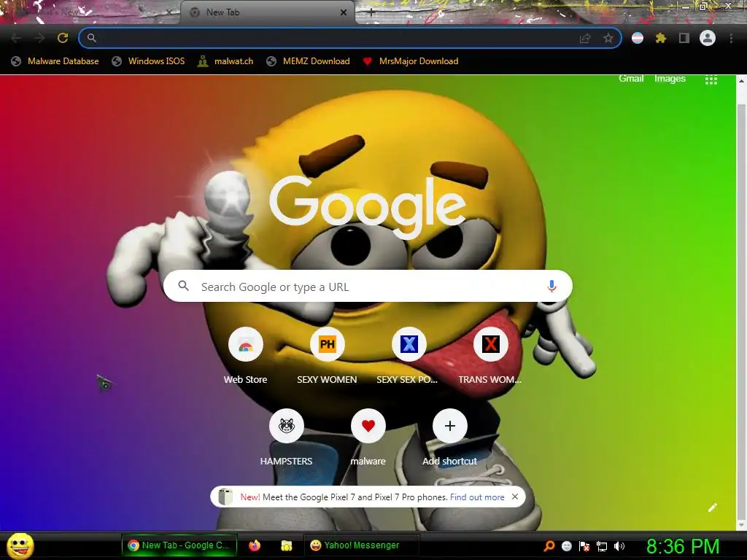Customize this page with the pencil icon

tap(712, 507)
